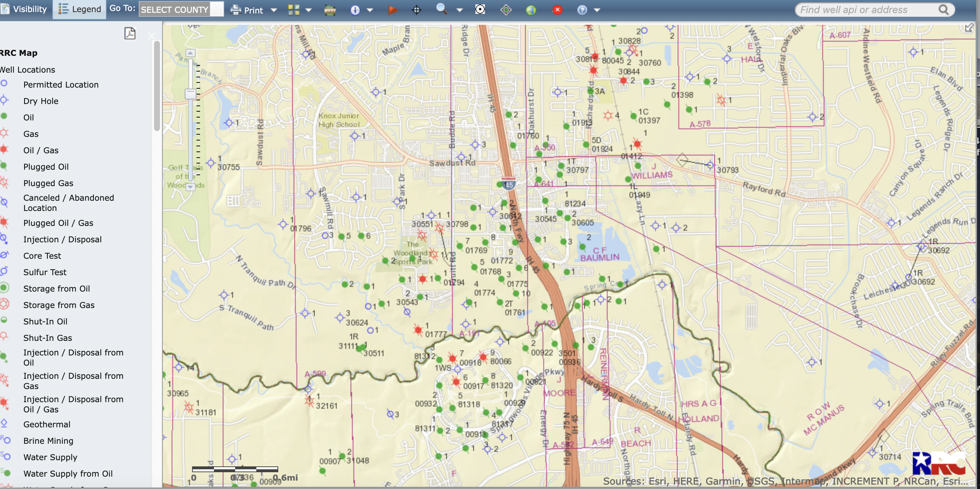Click the Well Locations legend heading
The width and height of the screenshot is (980, 489).
pos(27,70)
